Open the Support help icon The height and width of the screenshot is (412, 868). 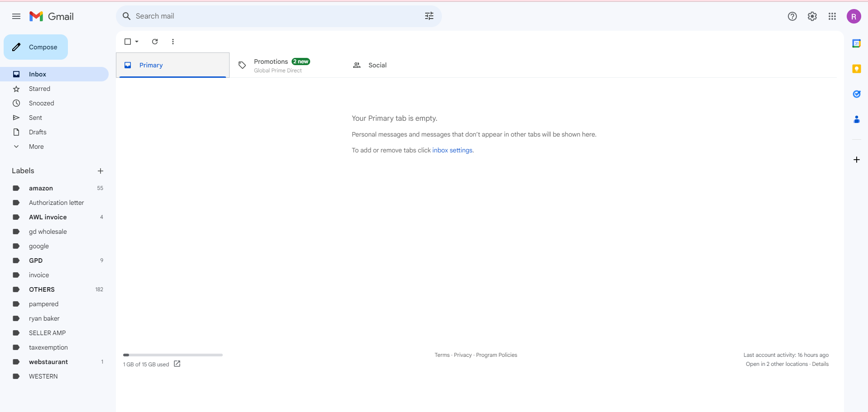[792, 16]
